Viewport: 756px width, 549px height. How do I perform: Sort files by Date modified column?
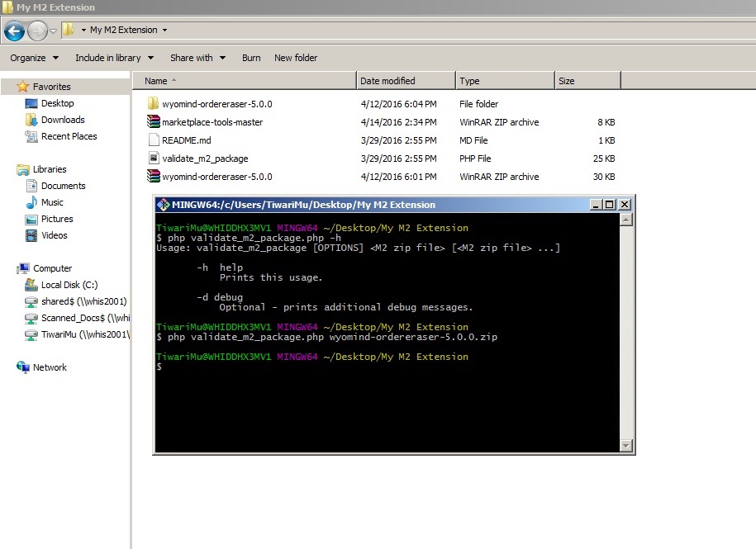pyautogui.click(x=405, y=81)
